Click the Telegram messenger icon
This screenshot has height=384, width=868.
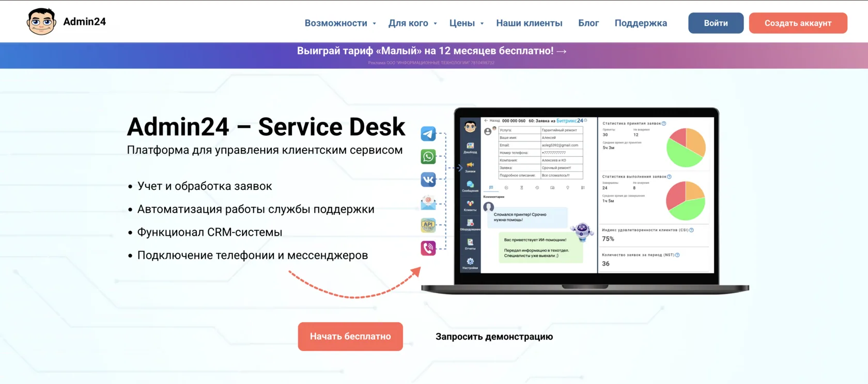(428, 134)
